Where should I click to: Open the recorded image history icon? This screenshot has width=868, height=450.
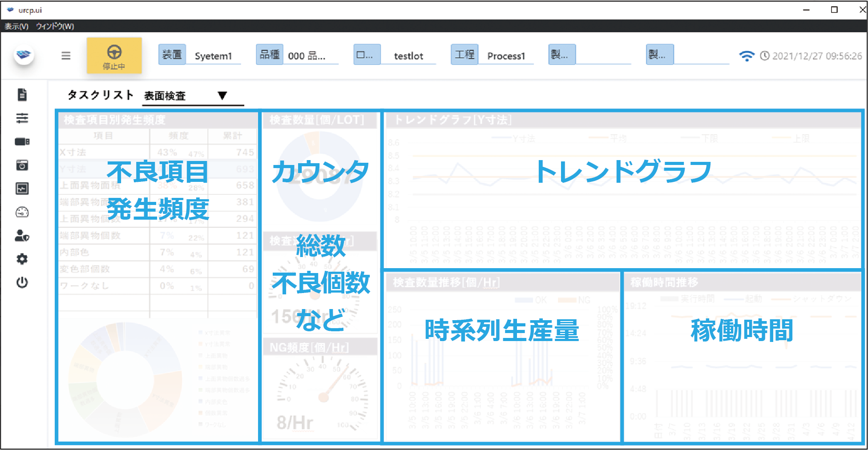(x=22, y=165)
